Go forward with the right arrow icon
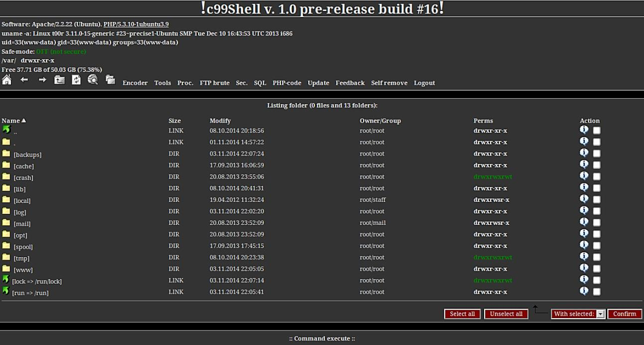Screen dimensions: 644x345 click(x=42, y=80)
